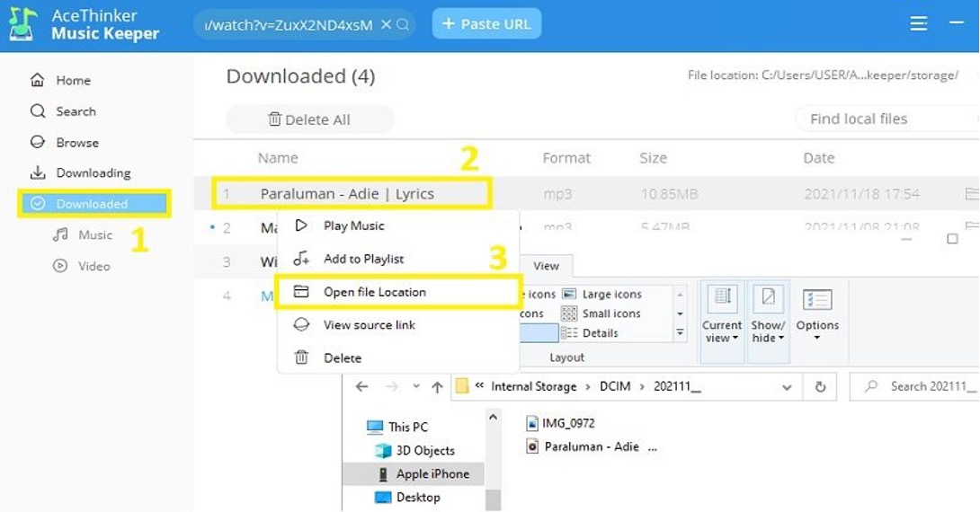
Task: Select 3D Objects in navigation pane
Action: (x=415, y=450)
